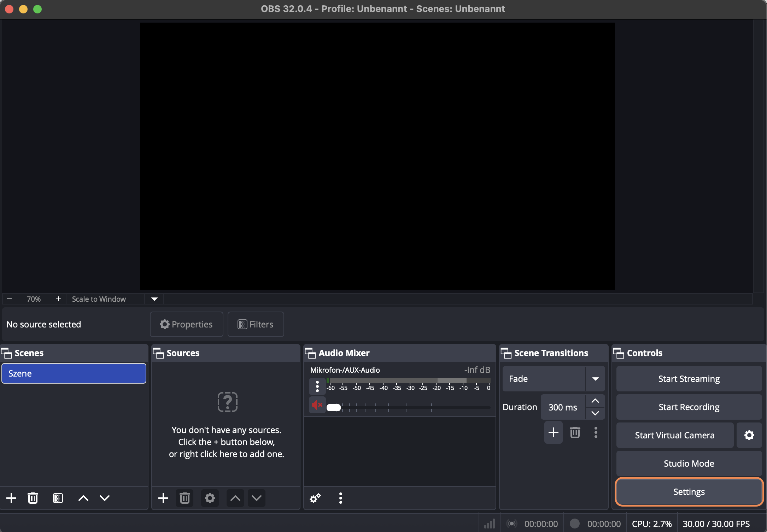Open Mikrofon-/AUX-Audio three-dot options
Viewport: 767px width, 532px height.
(x=317, y=386)
